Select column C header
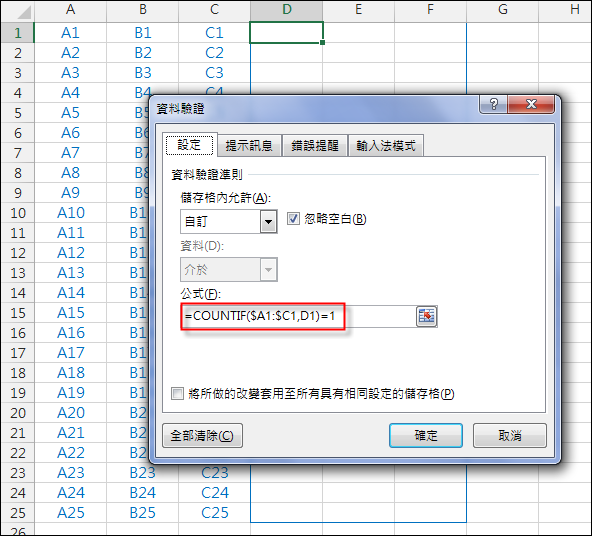The width and height of the screenshot is (592, 536). click(214, 10)
